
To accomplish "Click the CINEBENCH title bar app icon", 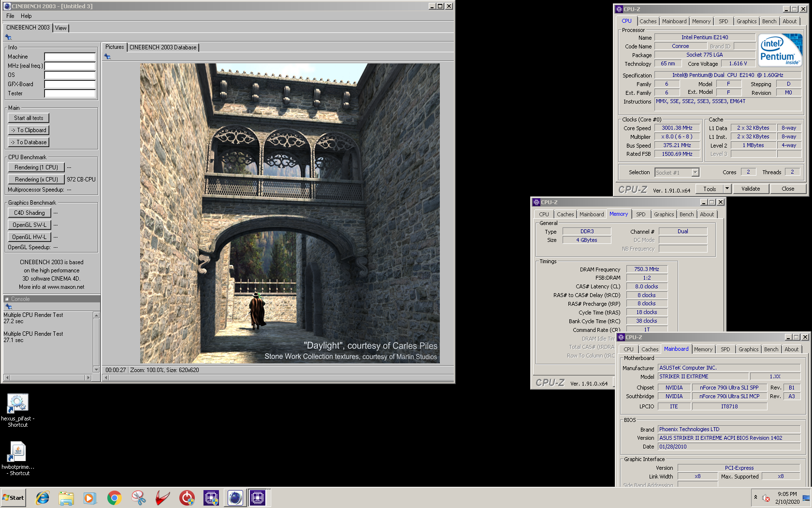I will (7, 6).
